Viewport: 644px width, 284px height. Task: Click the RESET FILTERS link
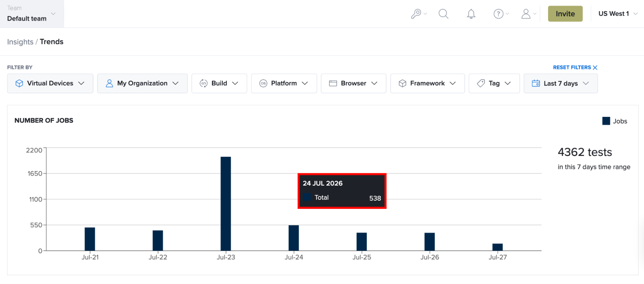click(x=572, y=67)
